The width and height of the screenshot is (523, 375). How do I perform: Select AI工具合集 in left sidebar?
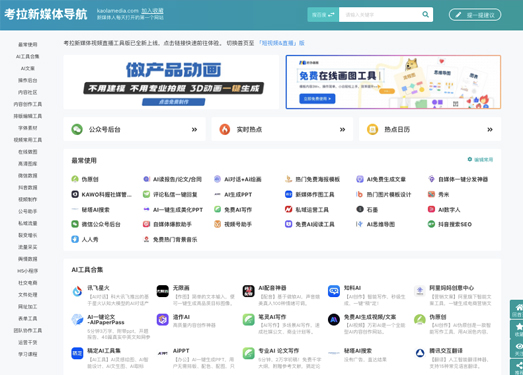(27, 56)
